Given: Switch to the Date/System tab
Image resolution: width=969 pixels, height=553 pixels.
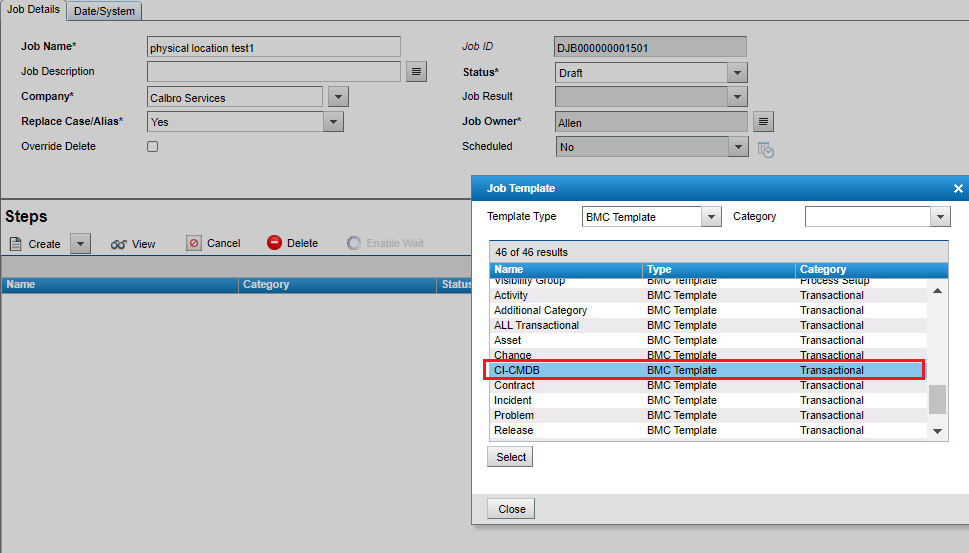Looking at the screenshot, I should point(104,11).
